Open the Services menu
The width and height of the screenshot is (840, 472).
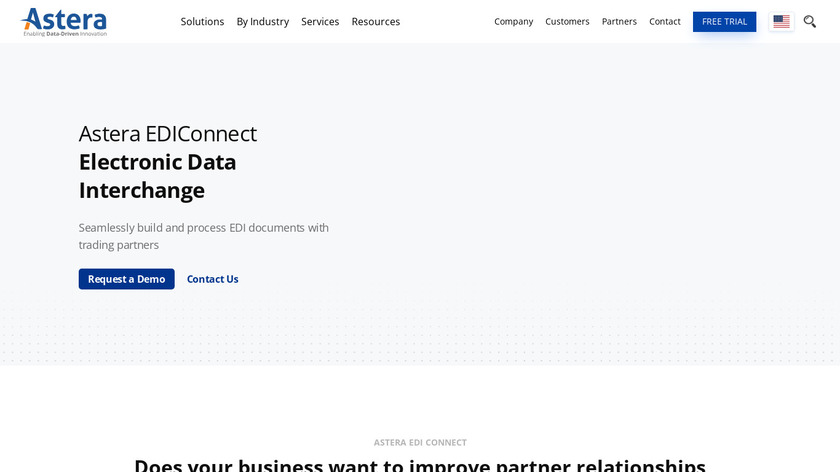(320, 21)
